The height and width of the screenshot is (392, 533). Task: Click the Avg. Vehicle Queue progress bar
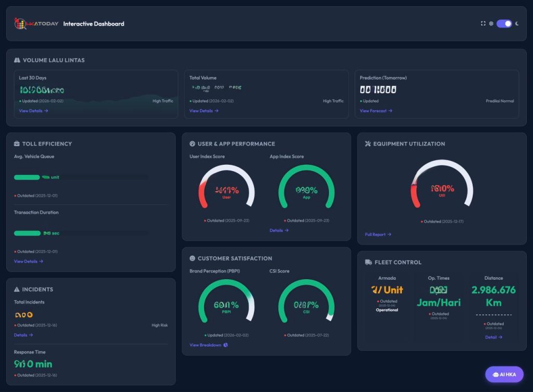(x=81, y=177)
